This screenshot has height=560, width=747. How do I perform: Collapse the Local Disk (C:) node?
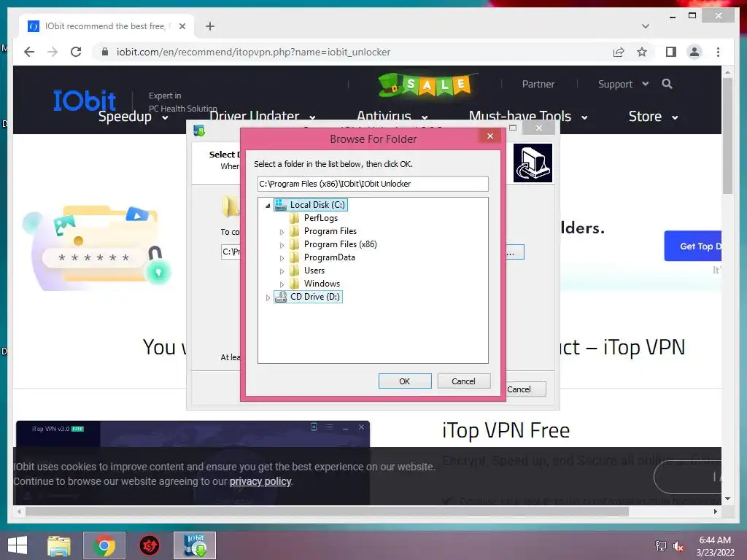268,205
